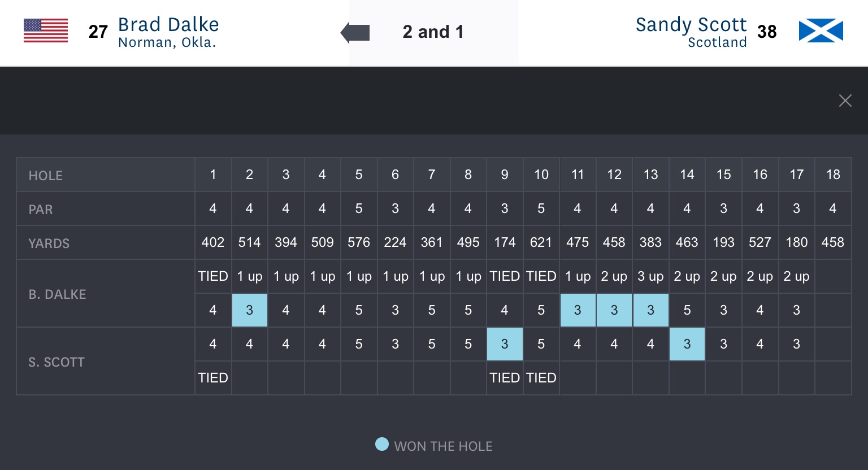This screenshot has height=470, width=868.
Task: Select Scott's highlighted score on hole 9
Action: [505, 344]
